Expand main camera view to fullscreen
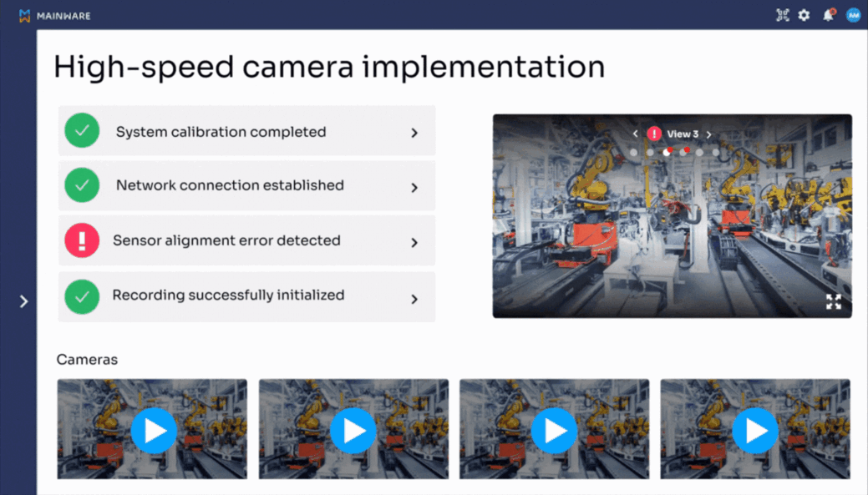The image size is (868, 495). click(x=834, y=301)
